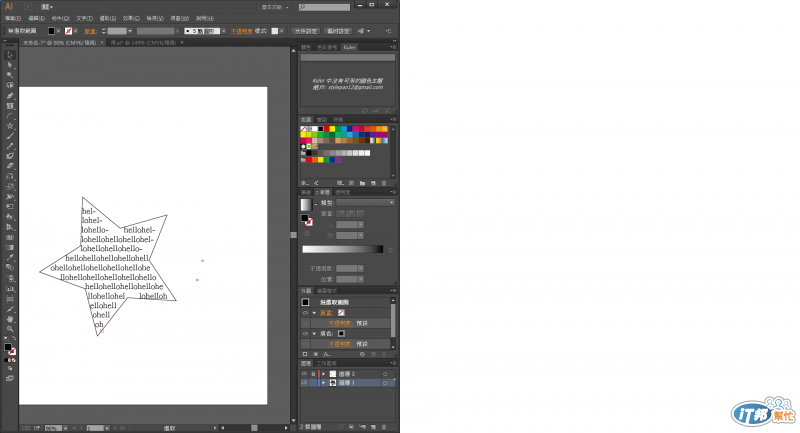Image resolution: width=800 pixels, height=433 pixels.
Task: Click New Color Group folder icon
Action: pyautogui.click(x=362, y=183)
